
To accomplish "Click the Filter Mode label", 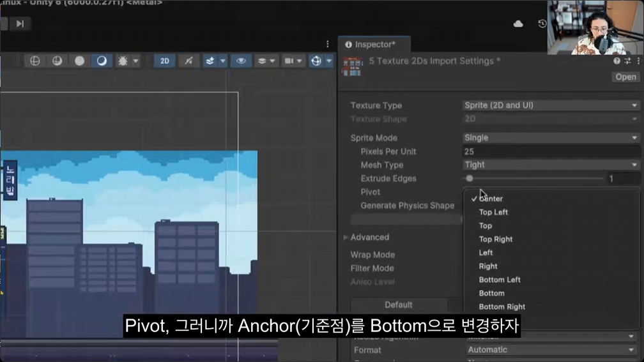I will pos(372,268).
